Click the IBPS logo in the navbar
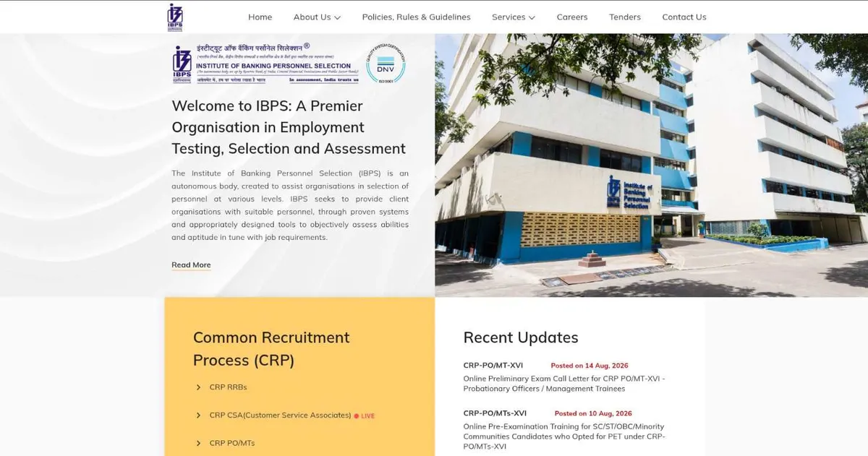 (175, 17)
